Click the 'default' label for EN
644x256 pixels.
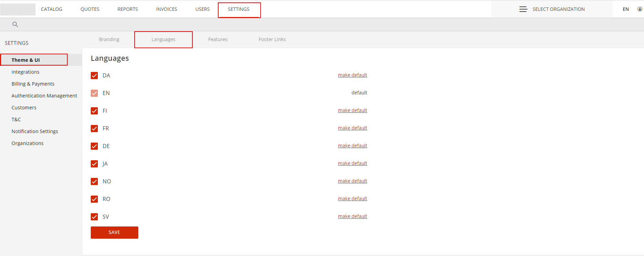359,93
